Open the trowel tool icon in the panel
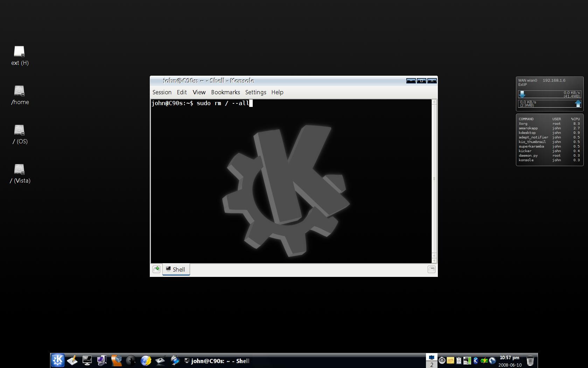588x368 pixels. [x=160, y=360]
